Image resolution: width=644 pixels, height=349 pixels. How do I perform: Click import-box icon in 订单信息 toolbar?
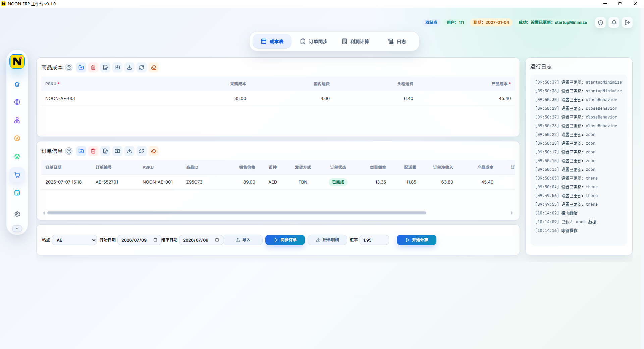pos(117,151)
